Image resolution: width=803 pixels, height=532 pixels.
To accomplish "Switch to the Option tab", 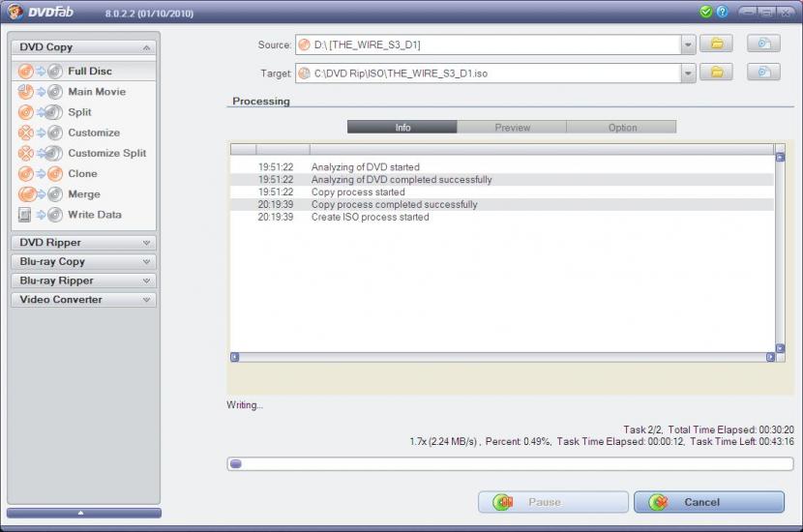I will [622, 127].
